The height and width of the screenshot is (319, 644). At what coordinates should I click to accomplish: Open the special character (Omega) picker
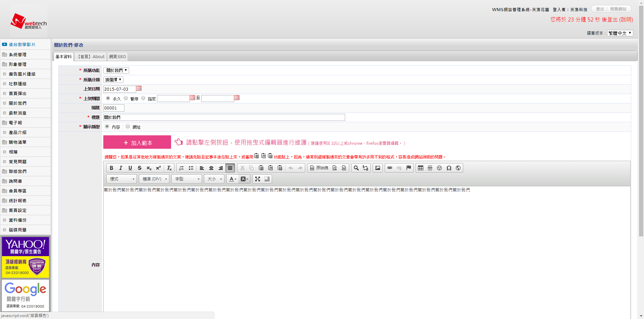(449, 168)
